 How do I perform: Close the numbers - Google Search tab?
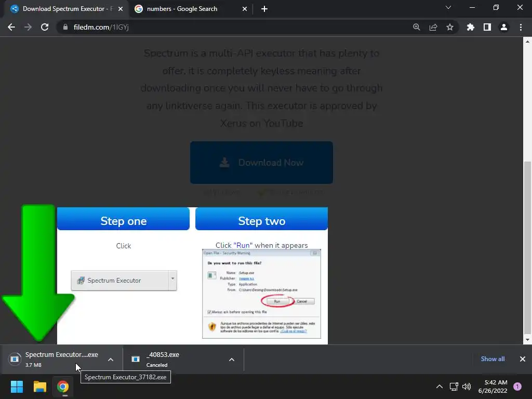coord(245,9)
